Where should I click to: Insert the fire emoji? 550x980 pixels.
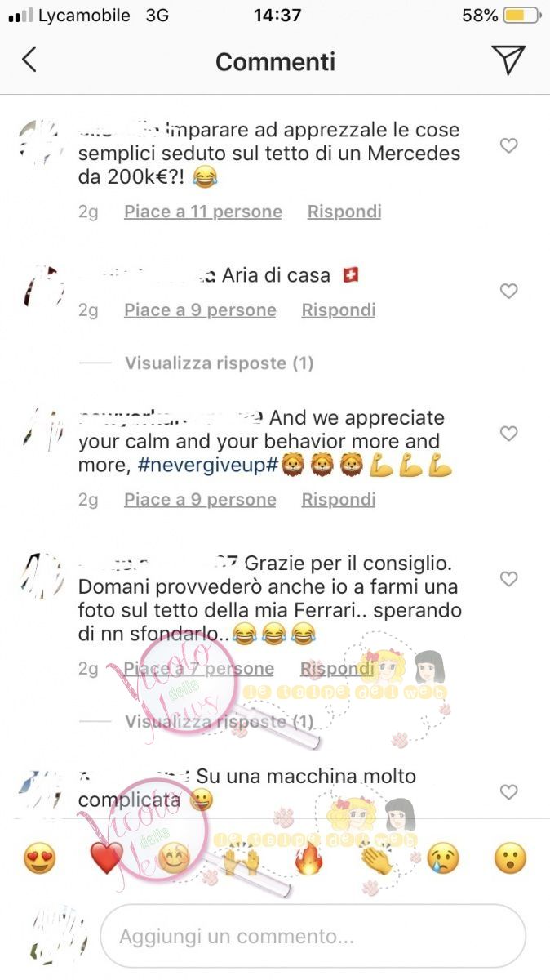308,859
